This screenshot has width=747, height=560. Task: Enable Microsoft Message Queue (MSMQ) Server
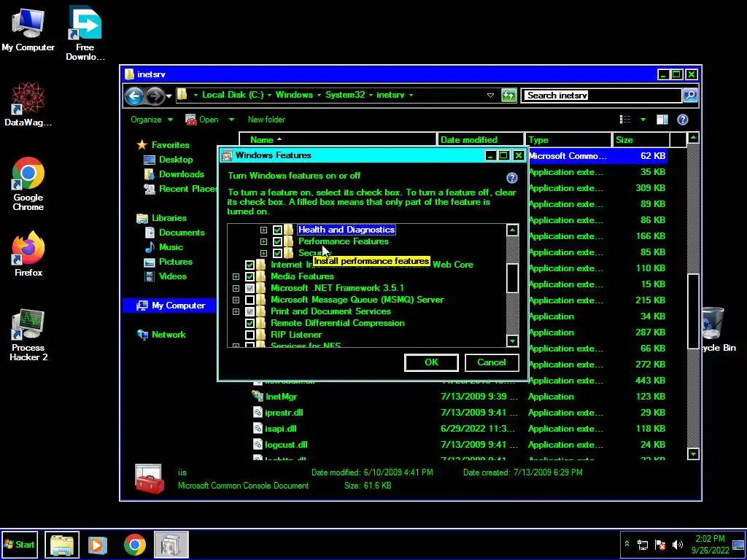[x=249, y=300]
